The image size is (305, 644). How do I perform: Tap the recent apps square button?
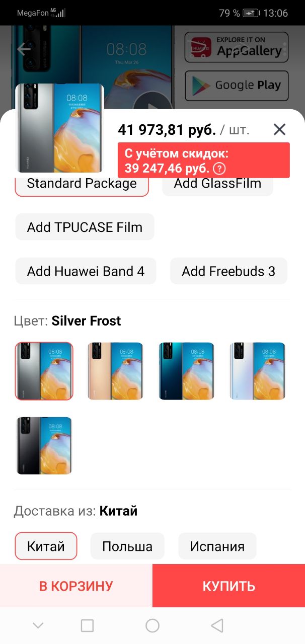tap(87, 625)
